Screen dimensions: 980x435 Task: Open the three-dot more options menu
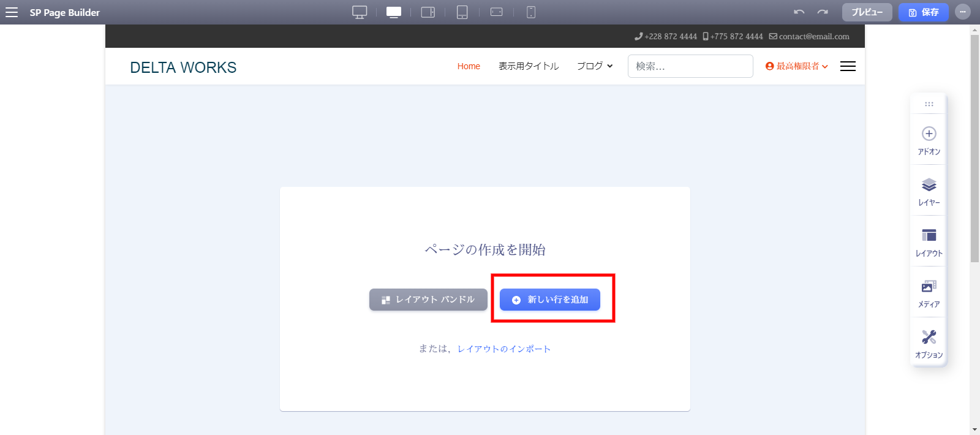(963, 12)
